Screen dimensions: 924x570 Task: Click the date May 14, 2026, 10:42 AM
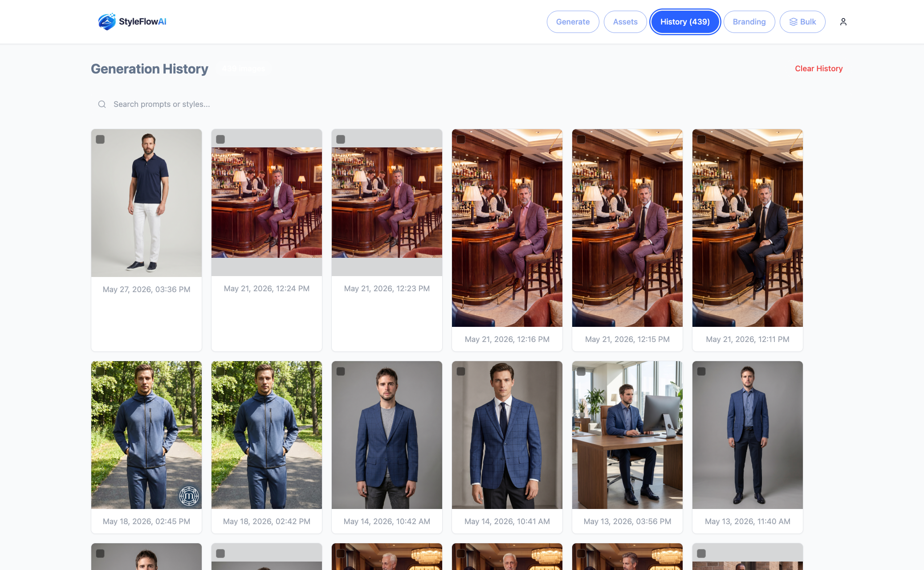click(x=387, y=521)
